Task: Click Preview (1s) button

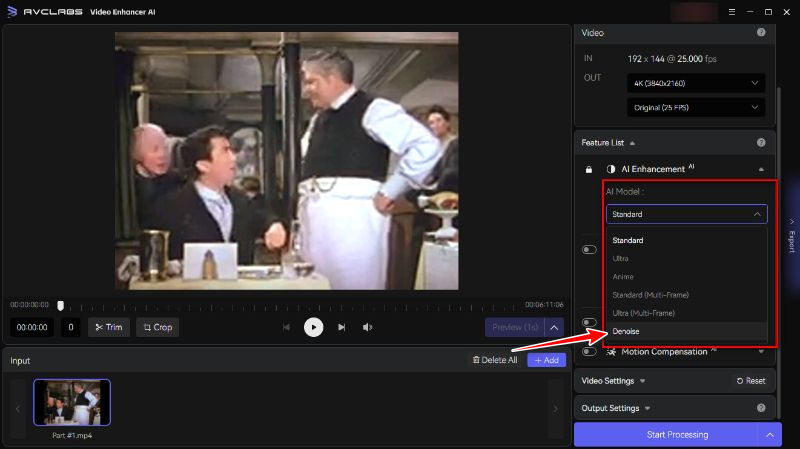Action: (515, 328)
